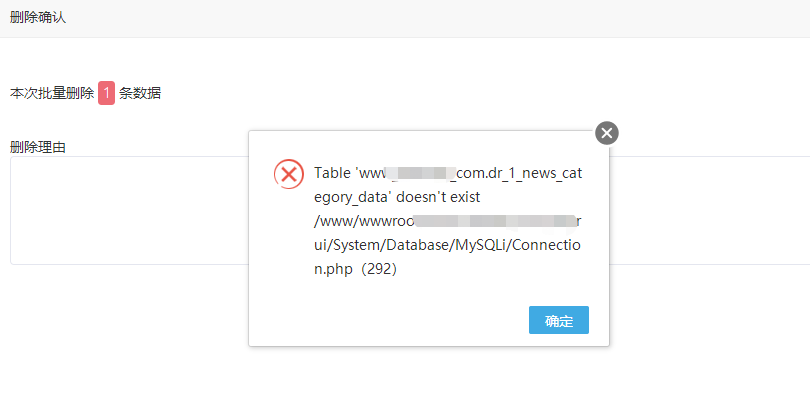
Task: Click the text area portion right of the dialog
Action: [x=710, y=211]
